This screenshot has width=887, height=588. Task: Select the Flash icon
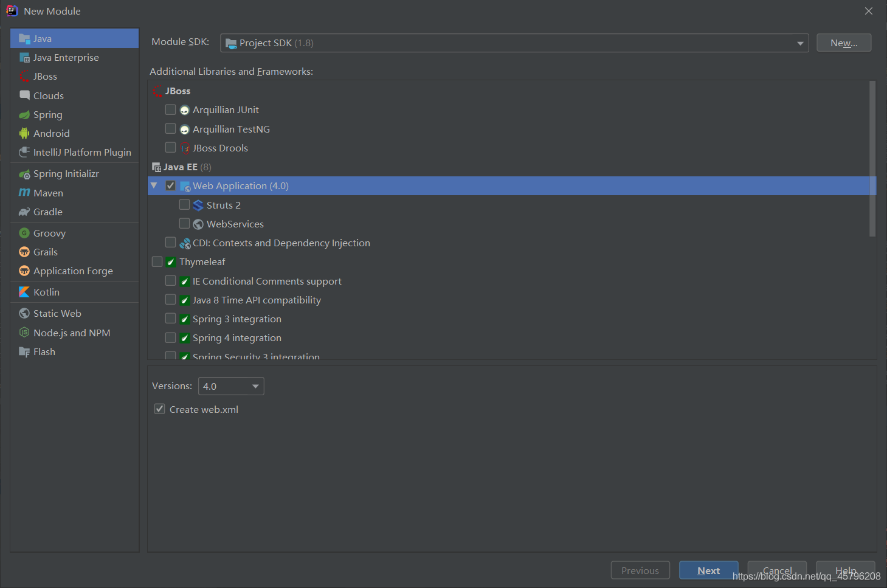[24, 351]
